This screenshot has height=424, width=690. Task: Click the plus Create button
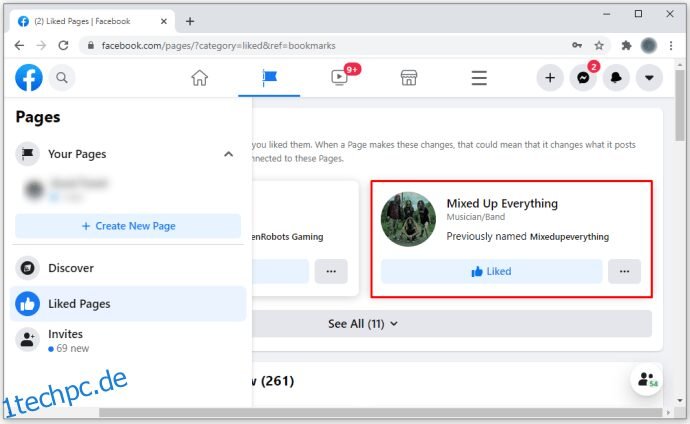[550, 78]
